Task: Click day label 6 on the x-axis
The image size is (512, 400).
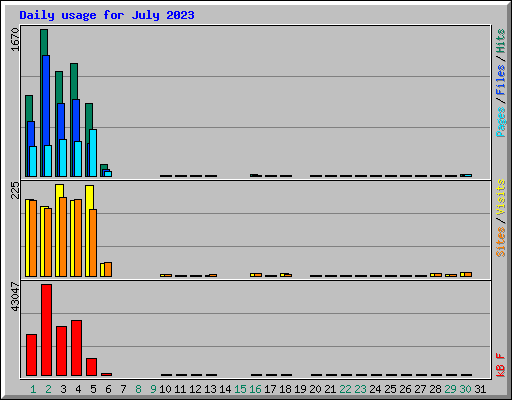Action: click(x=108, y=389)
